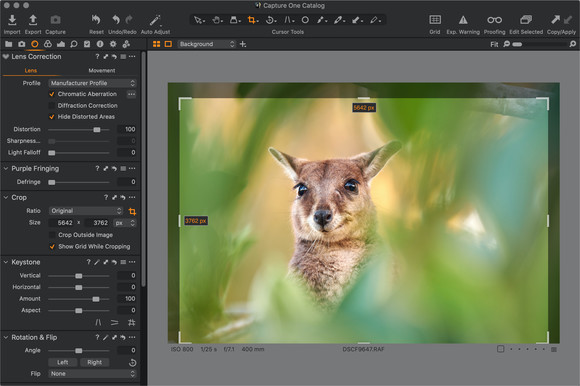Open the Lens tool tab icon
Image resolution: width=580 pixels, height=386 pixels.
[35, 44]
